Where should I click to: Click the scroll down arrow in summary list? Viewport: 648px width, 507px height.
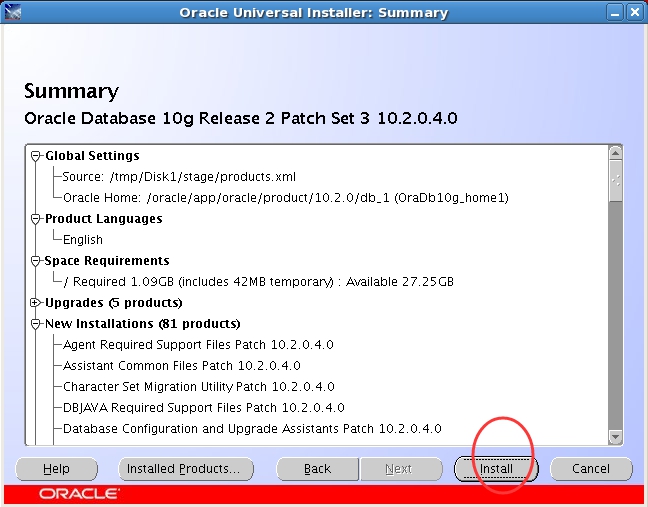pyautogui.click(x=615, y=437)
